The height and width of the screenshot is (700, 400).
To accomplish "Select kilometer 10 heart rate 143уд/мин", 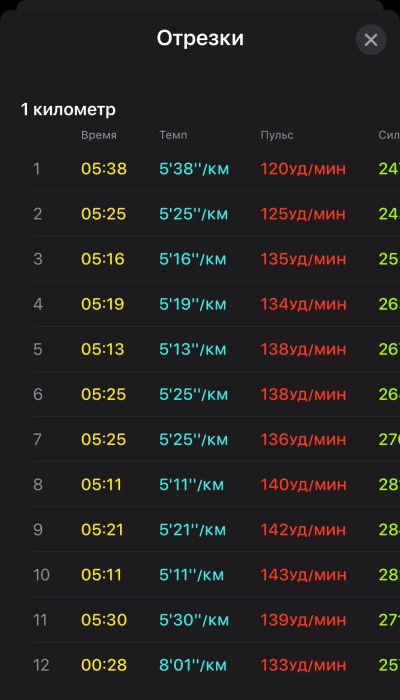I will point(303,575).
